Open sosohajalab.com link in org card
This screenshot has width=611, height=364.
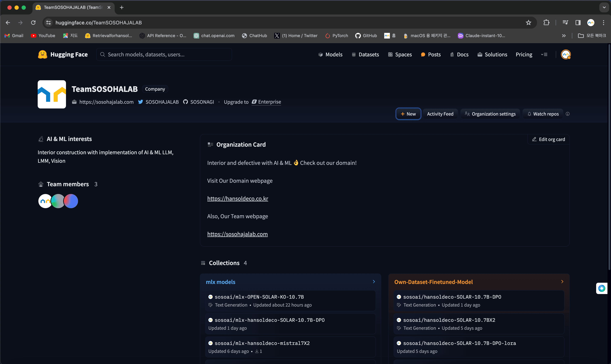click(x=237, y=234)
